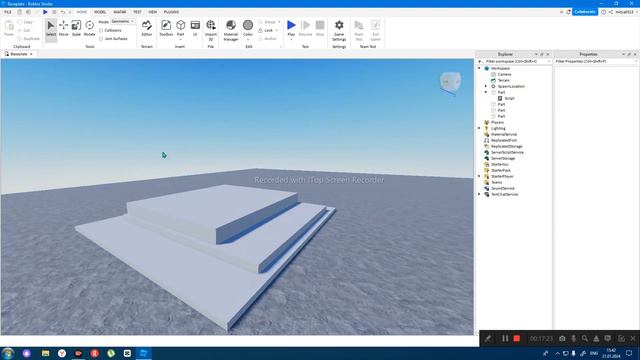Open the Terrain Editor

tap(147, 29)
